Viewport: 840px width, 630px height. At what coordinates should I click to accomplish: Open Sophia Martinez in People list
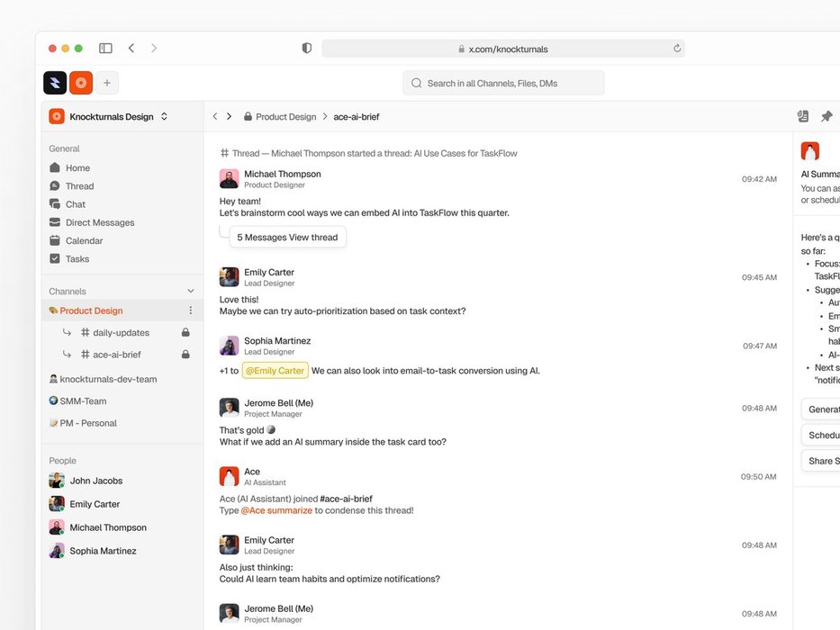[x=103, y=551]
